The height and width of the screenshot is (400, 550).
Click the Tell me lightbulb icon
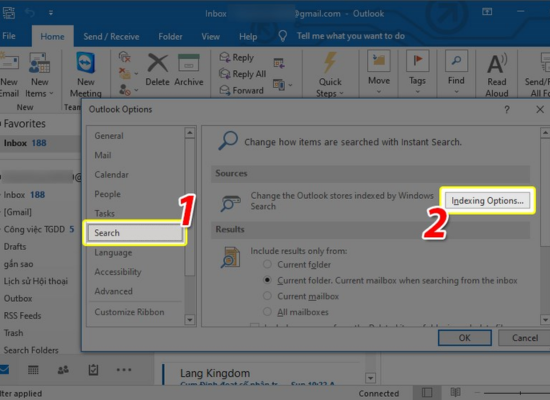283,36
